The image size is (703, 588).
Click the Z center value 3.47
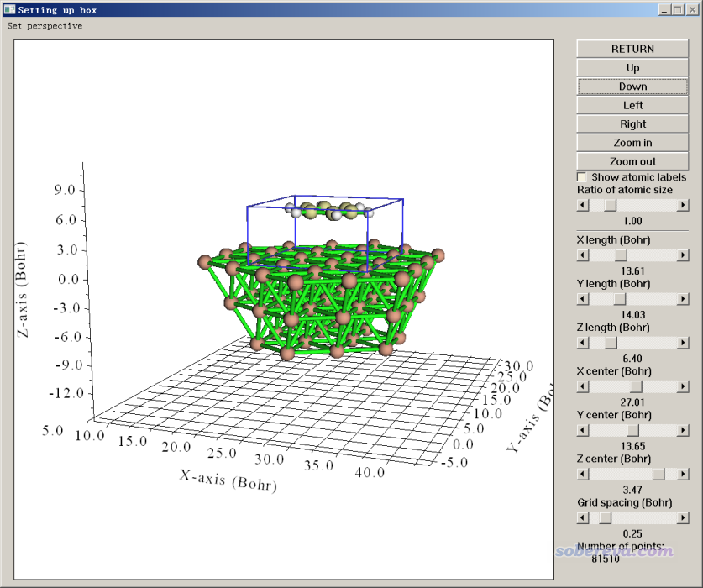pyautogui.click(x=632, y=490)
